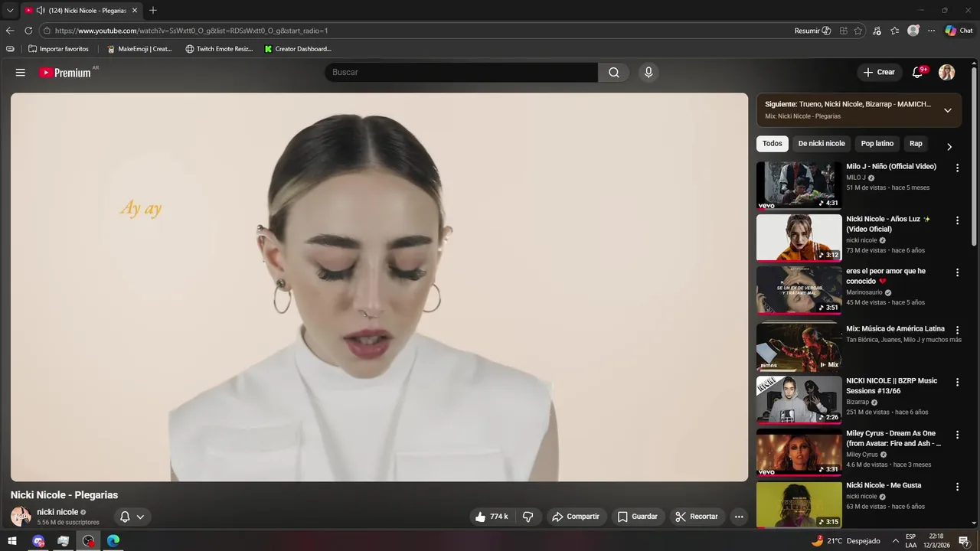Open Windows Start menu
Image resolution: width=980 pixels, height=551 pixels.
(12, 541)
